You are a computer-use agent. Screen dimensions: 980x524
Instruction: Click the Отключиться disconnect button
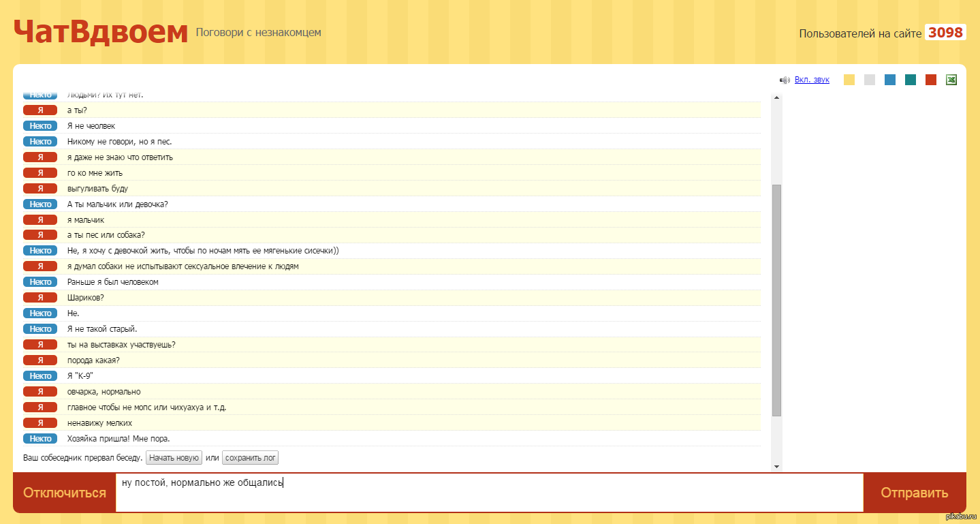pos(65,493)
